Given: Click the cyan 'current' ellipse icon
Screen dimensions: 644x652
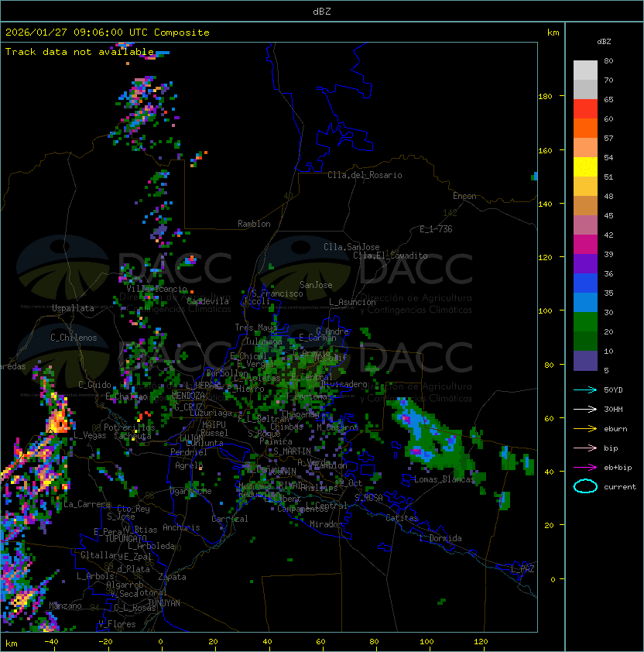Looking at the screenshot, I should click(585, 486).
